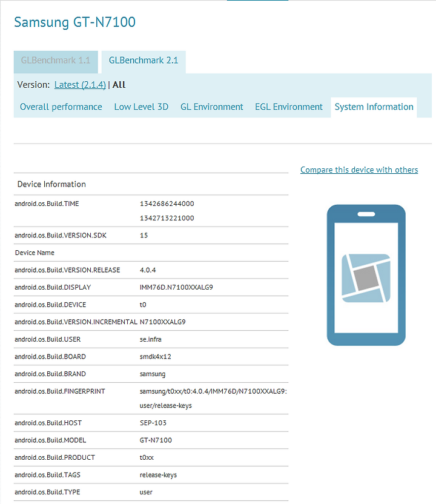Click the android.os.Build.TAGS label
The image size is (436, 504).
(x=48, y=475)
